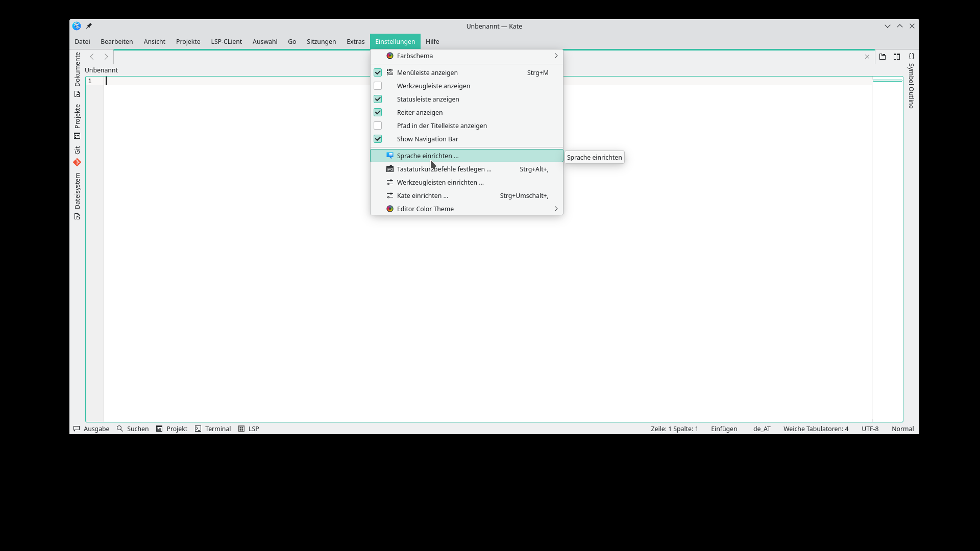
Task: Open the Datei menu
Action: coord(82,41)
